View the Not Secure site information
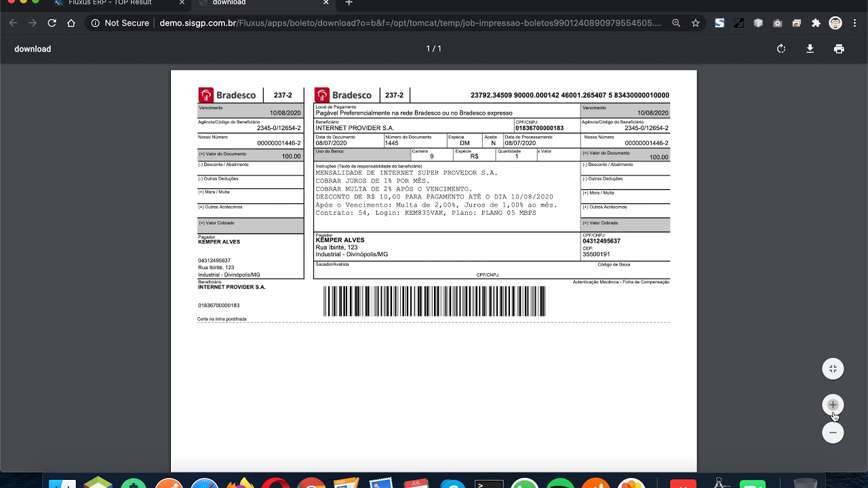This screenshot has width=868, height=488. [120, 23]
